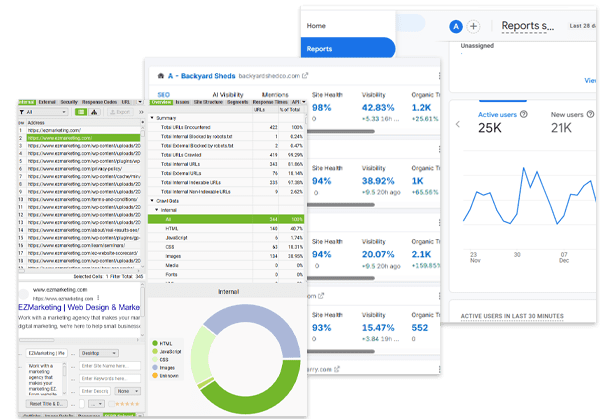The image size is (614, 419).
Task: Switch to the Response Codes tab
Action: pos(99,102)
